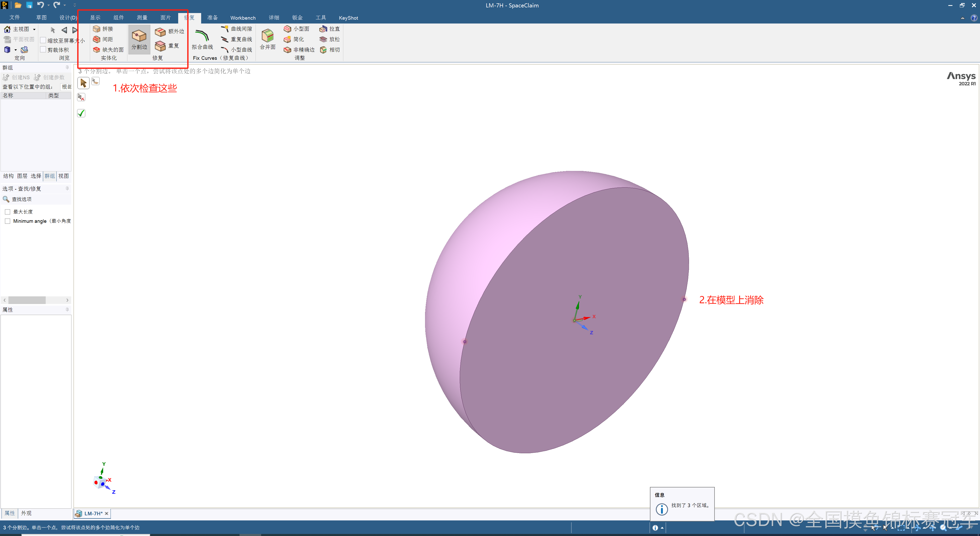The width and height of the screenshot is (980, 536).
Task: Select the 分割边 (Split Edges) repair tool
Action: tap(139, 40)
